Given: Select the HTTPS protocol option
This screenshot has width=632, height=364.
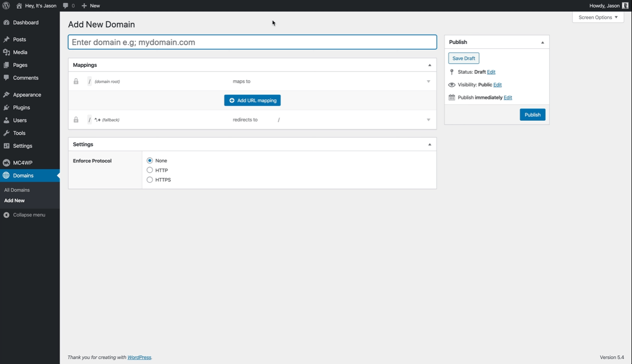Looking at the screenshot, I should coord(150,179).
